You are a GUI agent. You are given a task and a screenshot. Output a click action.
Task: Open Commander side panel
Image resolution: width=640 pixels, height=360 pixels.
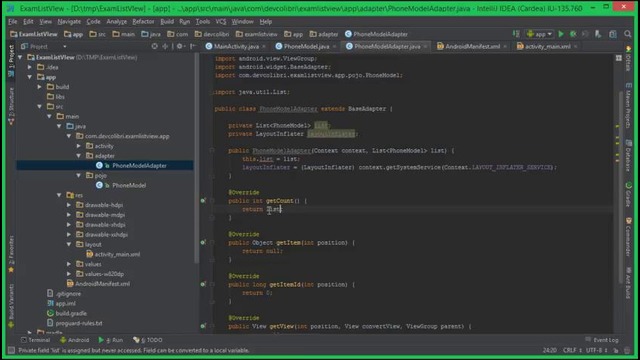[628, 237]
